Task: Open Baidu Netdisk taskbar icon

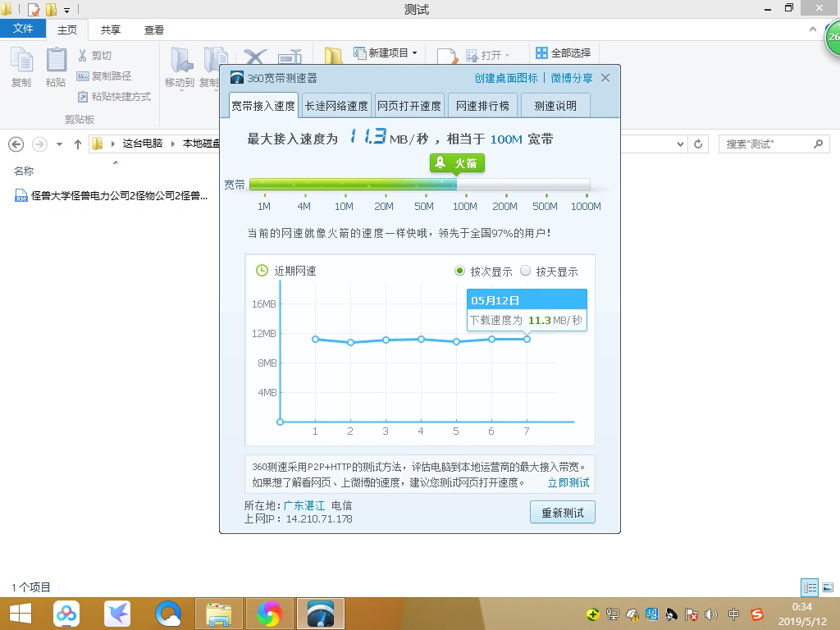Action: coord(66,614)
